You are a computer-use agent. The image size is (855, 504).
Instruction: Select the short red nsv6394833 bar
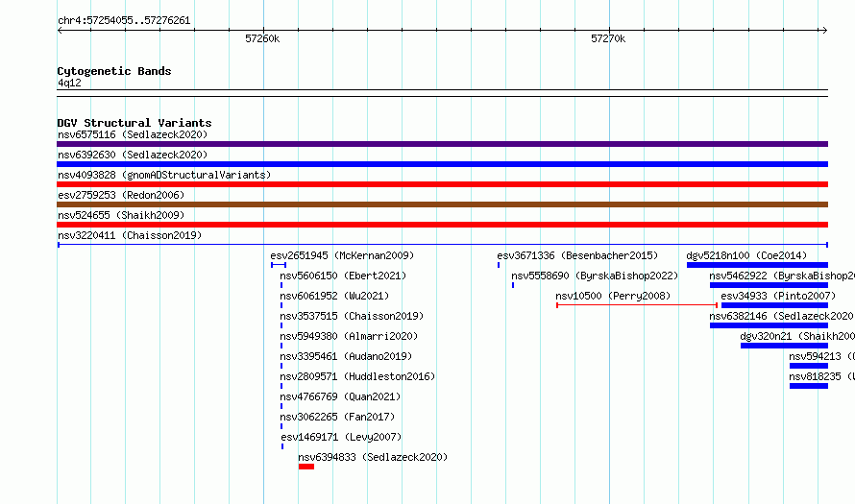(x=306, y=467)
